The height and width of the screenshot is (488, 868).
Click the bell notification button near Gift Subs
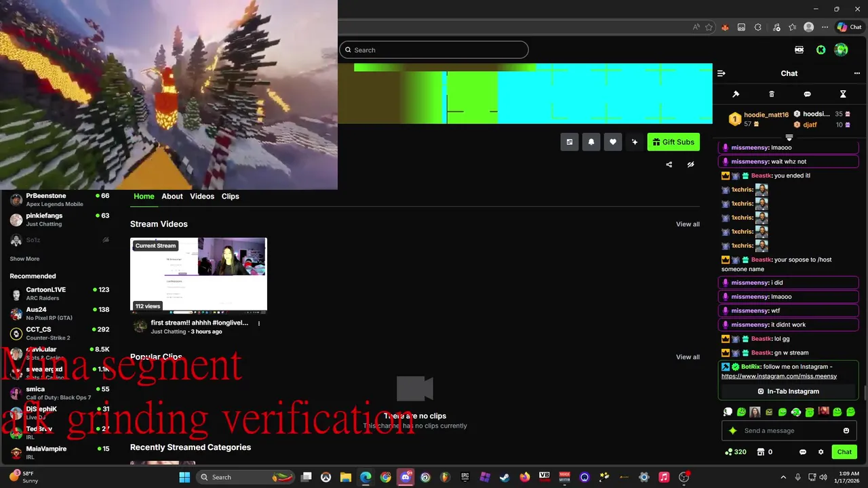click(591, 142)
